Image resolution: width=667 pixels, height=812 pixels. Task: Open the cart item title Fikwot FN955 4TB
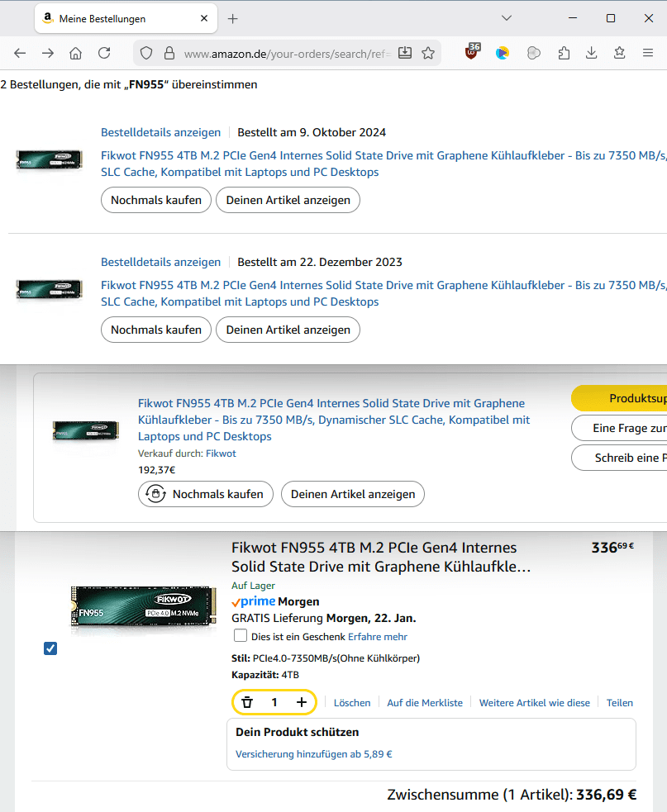click(x=382, y=558)
